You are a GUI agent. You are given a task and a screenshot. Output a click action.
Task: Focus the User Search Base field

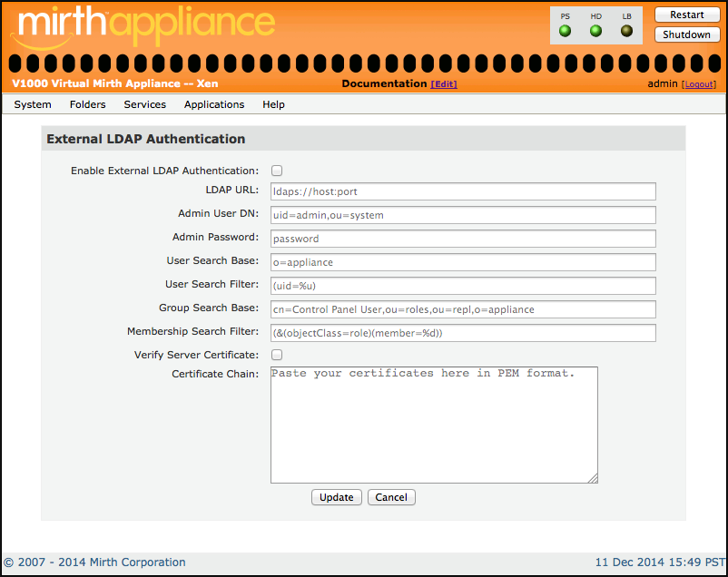463,262
